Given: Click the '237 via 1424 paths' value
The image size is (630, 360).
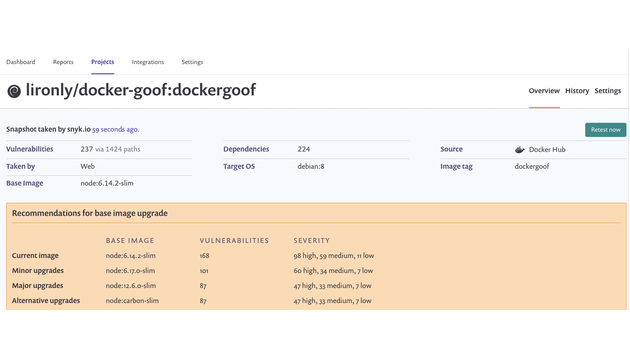Looking at the screenshot, I should point(110,149).
